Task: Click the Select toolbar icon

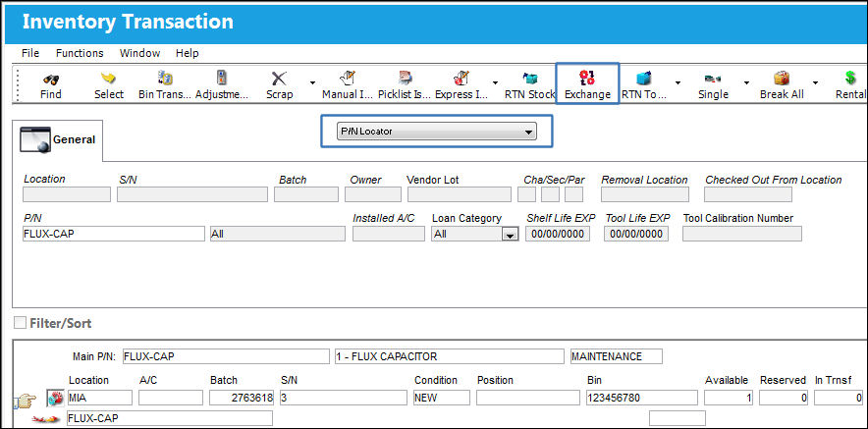Action: 108,79
